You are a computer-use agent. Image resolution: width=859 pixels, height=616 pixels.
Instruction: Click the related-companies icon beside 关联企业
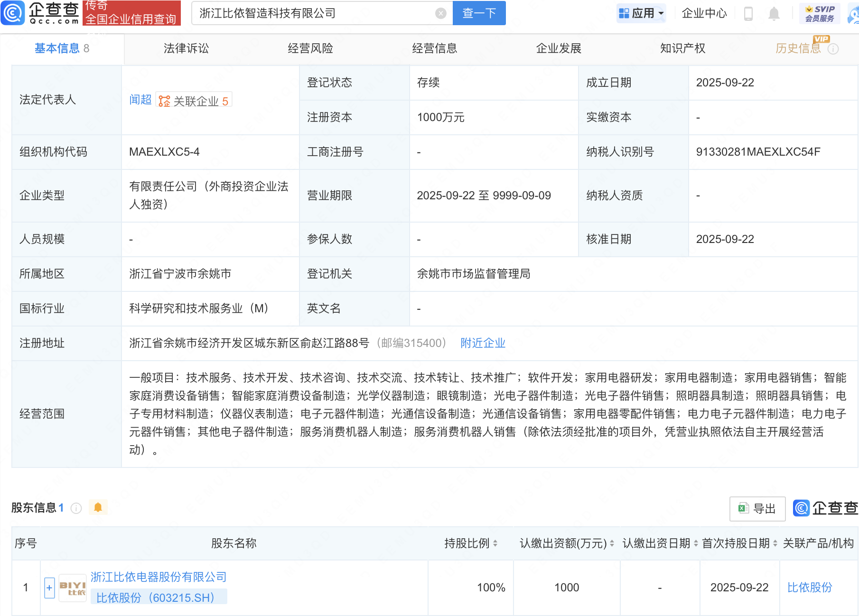pos(164,101)
